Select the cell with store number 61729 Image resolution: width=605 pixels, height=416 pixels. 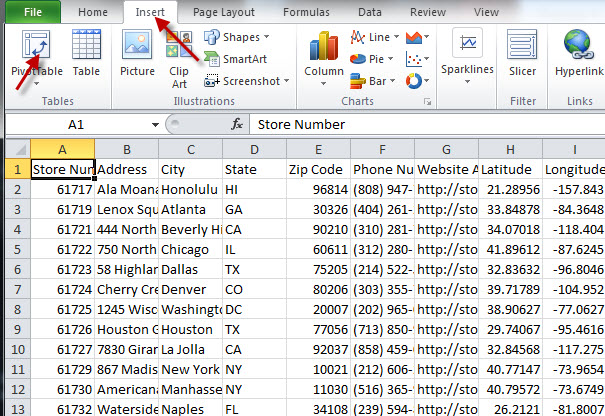click(63, 369)
